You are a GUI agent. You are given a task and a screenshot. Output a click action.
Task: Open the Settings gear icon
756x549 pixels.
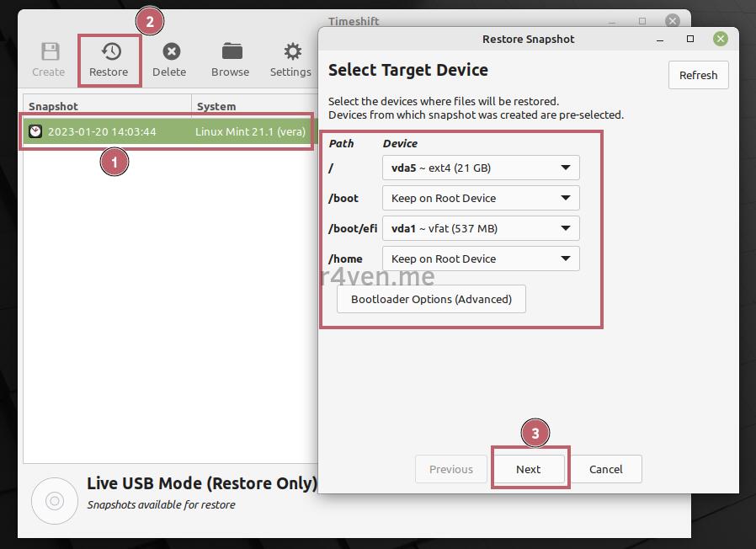click(x=291, y=52)
